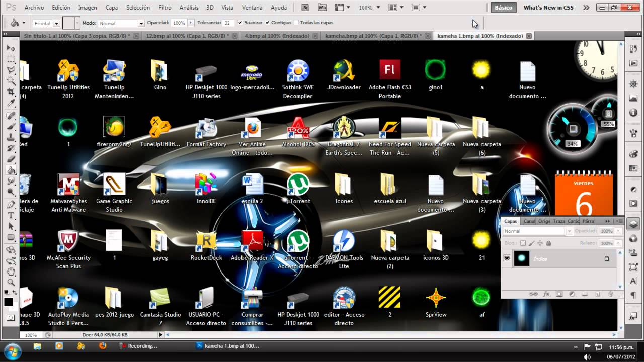Select the Eyedropper tool
The height and width of the screenshot is (362, 644).
click(11, 103)
